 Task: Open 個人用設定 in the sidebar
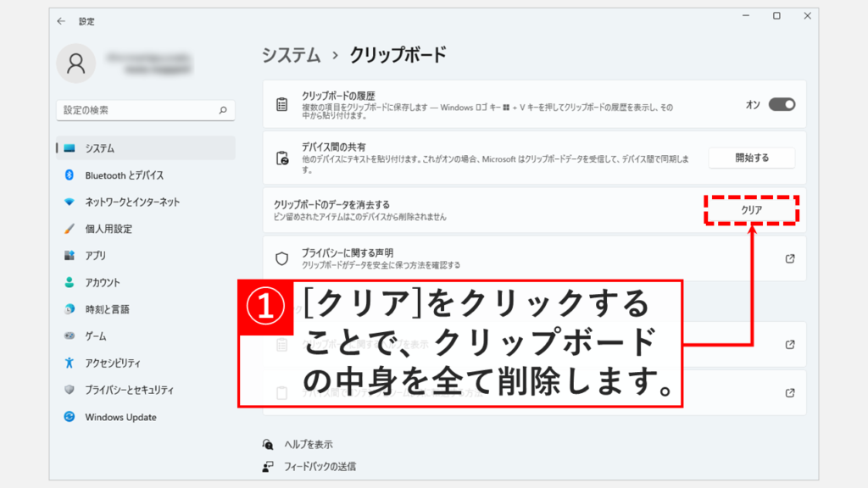108,229
